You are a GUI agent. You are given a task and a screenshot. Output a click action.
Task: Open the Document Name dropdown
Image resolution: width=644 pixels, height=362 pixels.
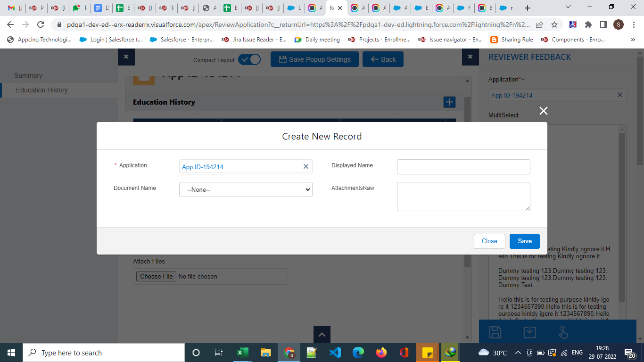[x=246, y=189]
